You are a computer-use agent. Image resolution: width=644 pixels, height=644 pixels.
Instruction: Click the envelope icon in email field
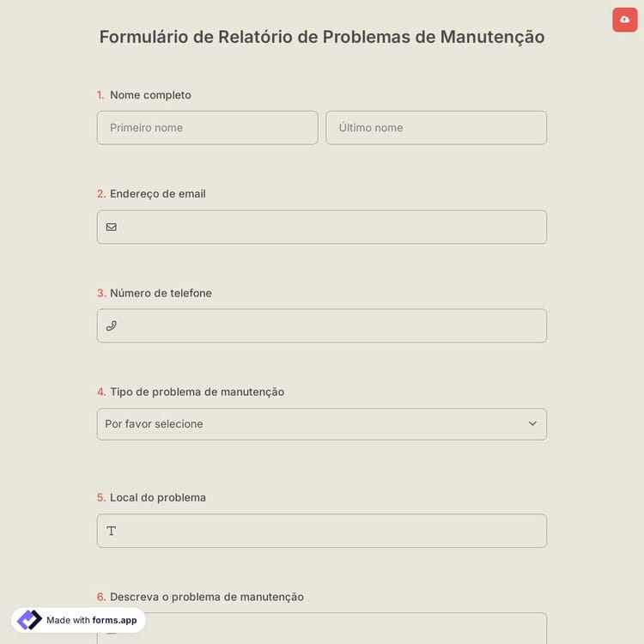(112, 227)
